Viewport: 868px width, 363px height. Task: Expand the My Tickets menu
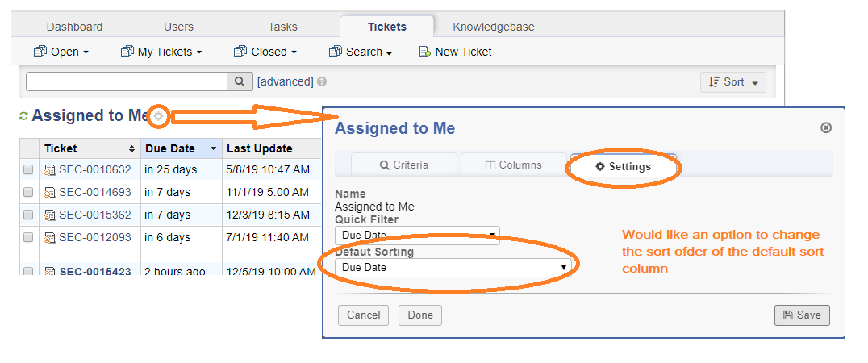click(161, 52)
